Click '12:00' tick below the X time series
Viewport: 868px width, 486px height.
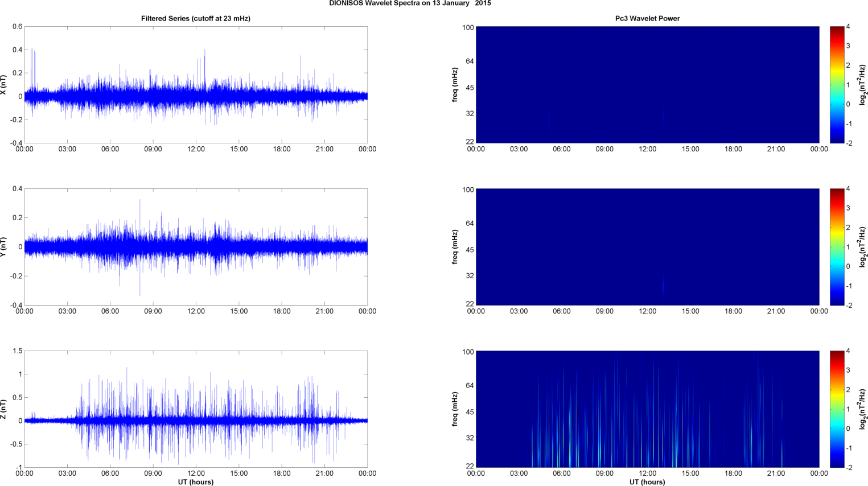point(196,149)
